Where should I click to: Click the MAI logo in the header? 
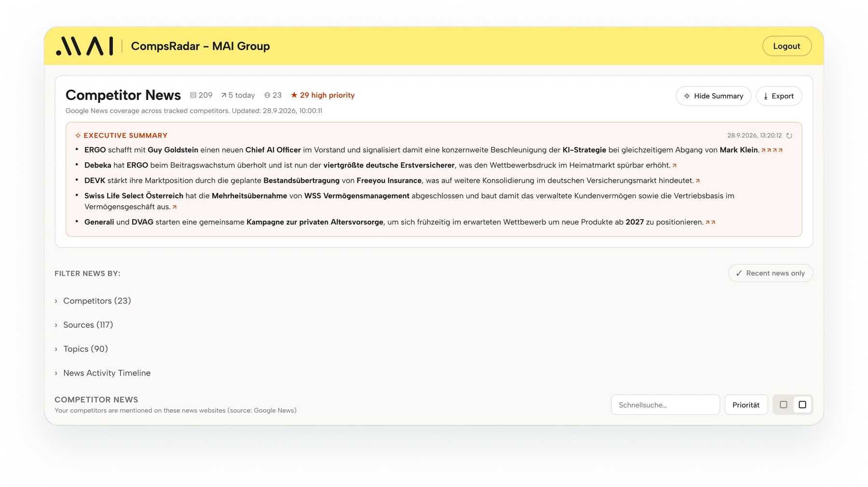click(84, 46)
